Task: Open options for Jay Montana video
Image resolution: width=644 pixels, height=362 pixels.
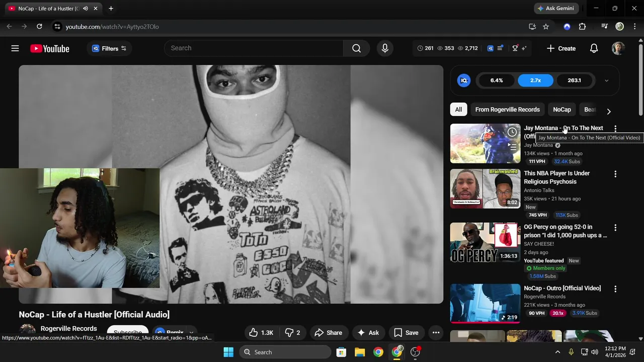Action: tap(615, 129)
